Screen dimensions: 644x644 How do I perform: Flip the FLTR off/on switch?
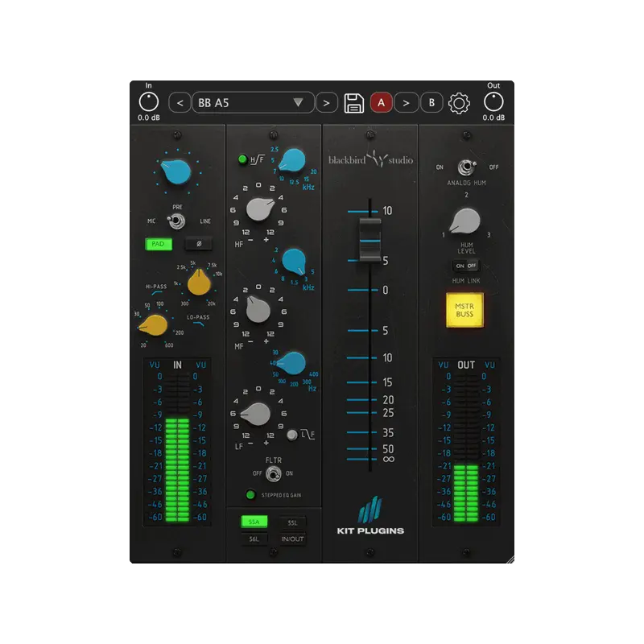coord(273,474)
